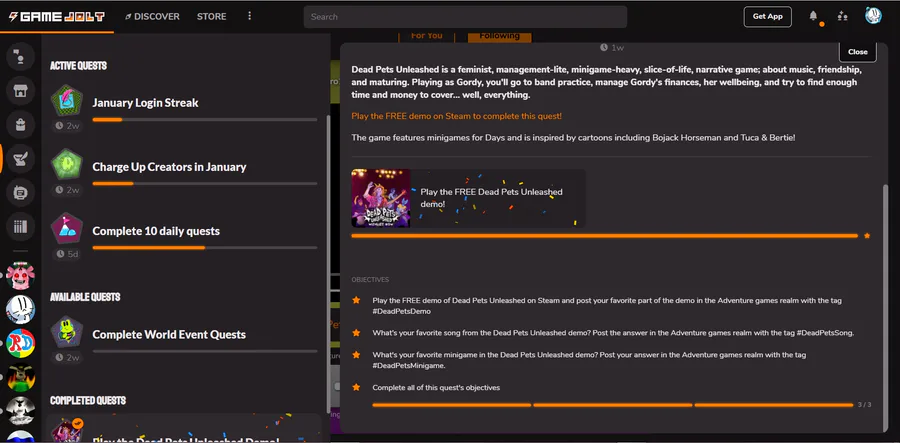Open Complete 10 daily quests
Screen dimensions: 900x443
click(x=184, y=236)
